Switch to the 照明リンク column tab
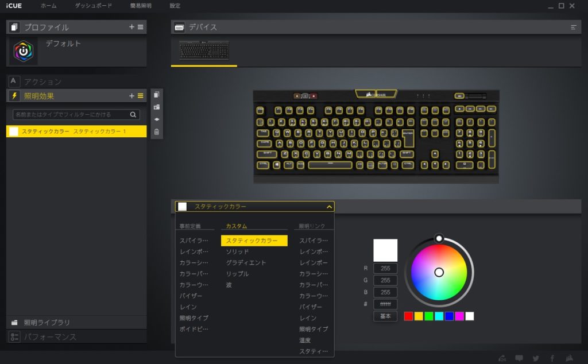The width and height of the screenshot is (588, 364). click(312, 226)
